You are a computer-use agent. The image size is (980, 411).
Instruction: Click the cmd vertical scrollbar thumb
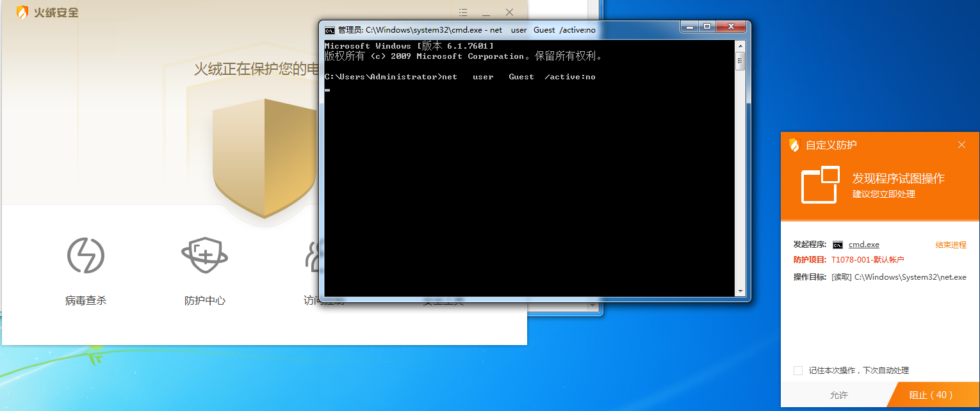pos(740,62)
